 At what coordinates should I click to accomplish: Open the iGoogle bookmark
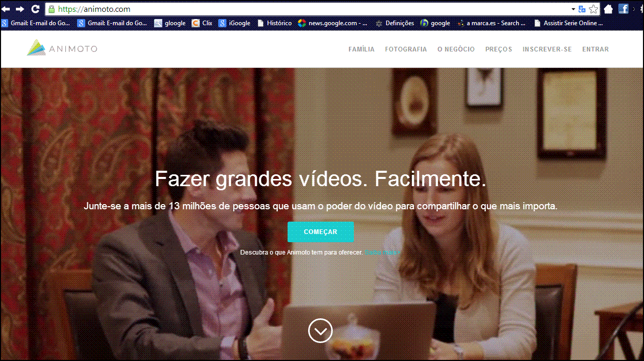click(222, 23)
